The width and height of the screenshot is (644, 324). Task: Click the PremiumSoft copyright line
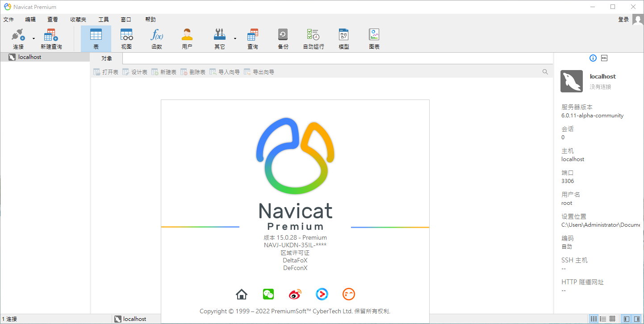(x=295, y=312)
